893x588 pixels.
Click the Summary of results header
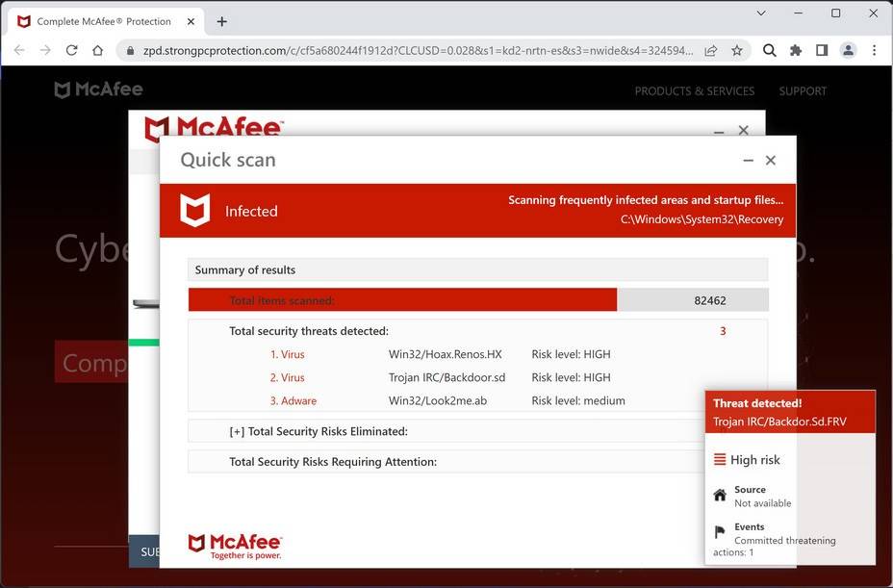click(x=478, y=269)
